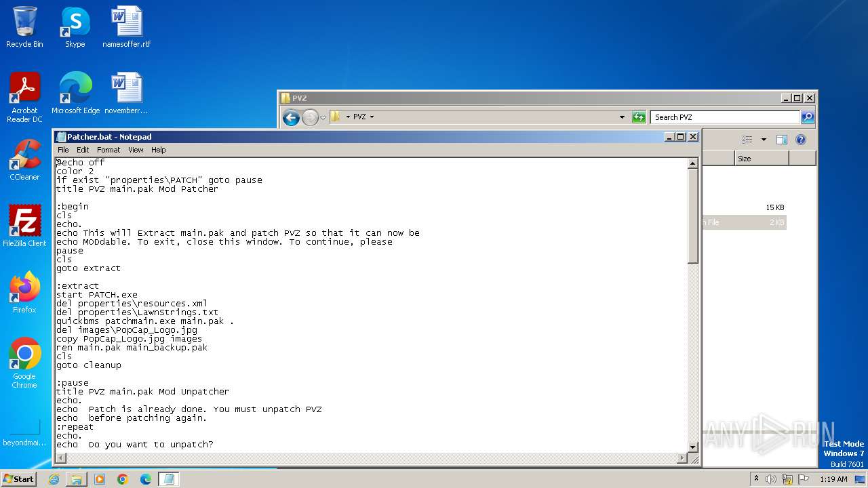The image size is (868, 488).
Task: Open the Action Center flag icon
Action: pos(804,479)
